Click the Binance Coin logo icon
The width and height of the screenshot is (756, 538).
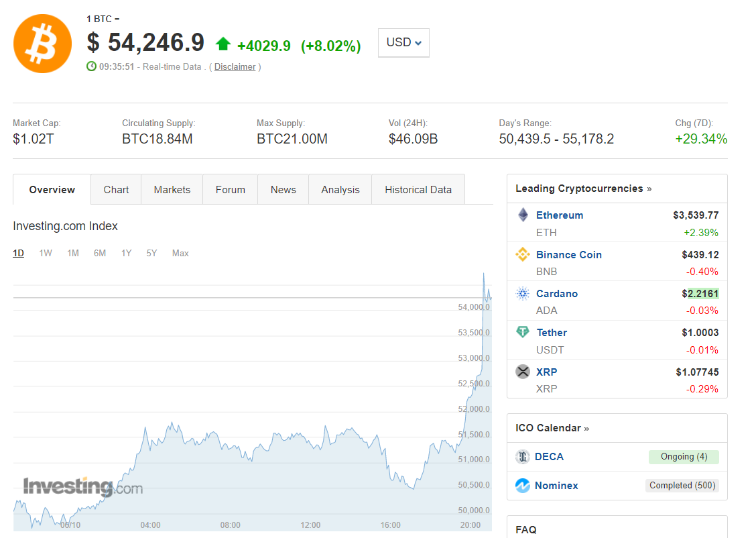tap(523, 254)
